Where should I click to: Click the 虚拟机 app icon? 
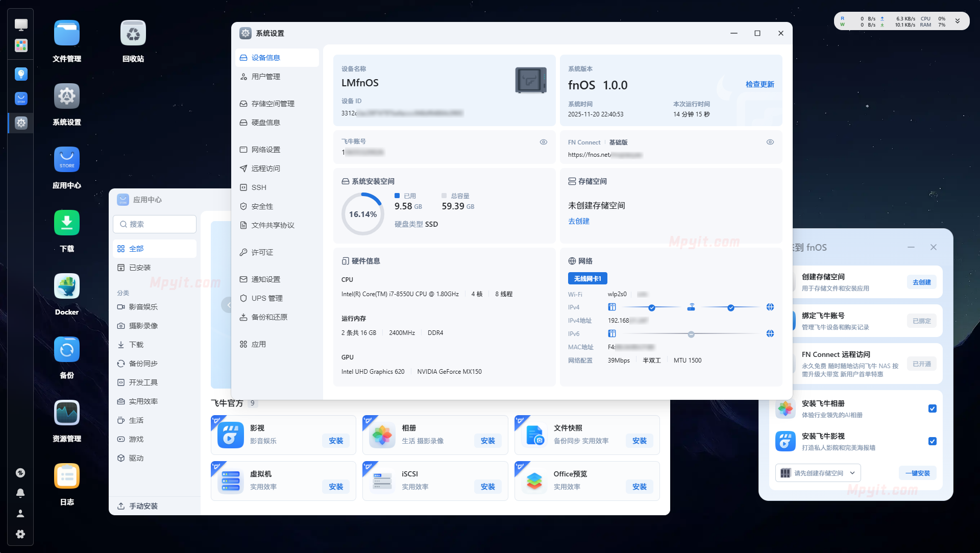click(231, 482)
